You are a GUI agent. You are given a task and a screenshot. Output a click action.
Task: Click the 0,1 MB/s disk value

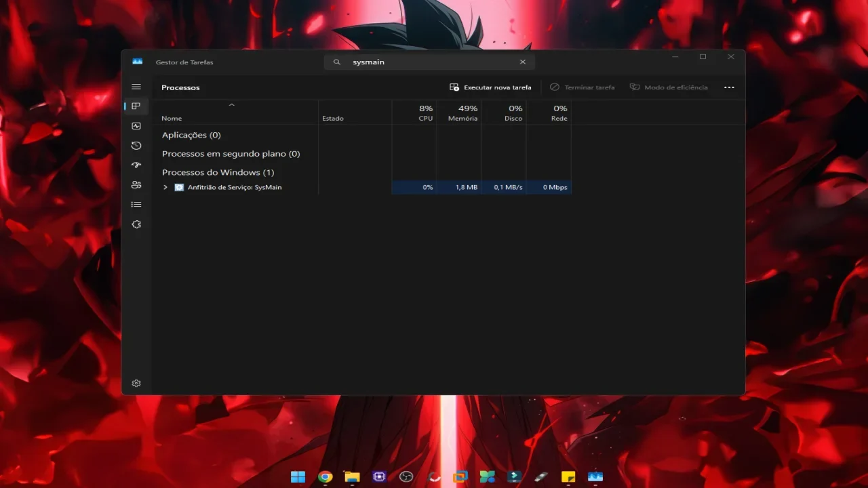(509, 187)
